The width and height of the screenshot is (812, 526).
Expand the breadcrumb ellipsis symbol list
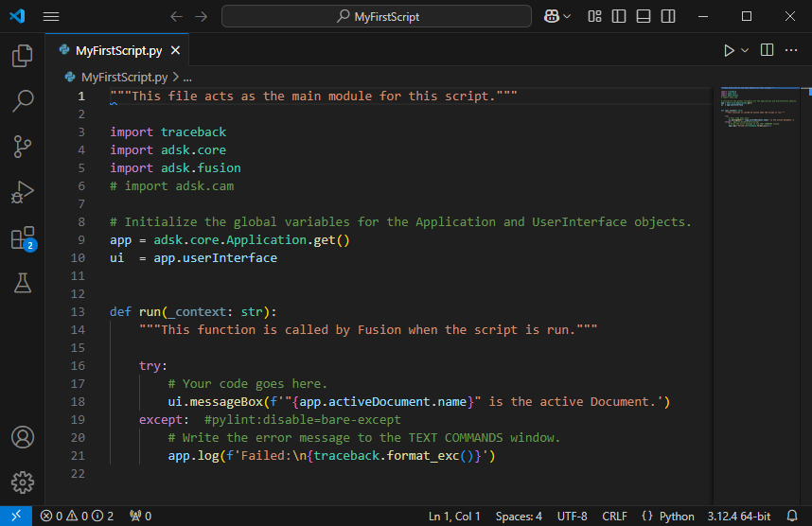[187, 78]
